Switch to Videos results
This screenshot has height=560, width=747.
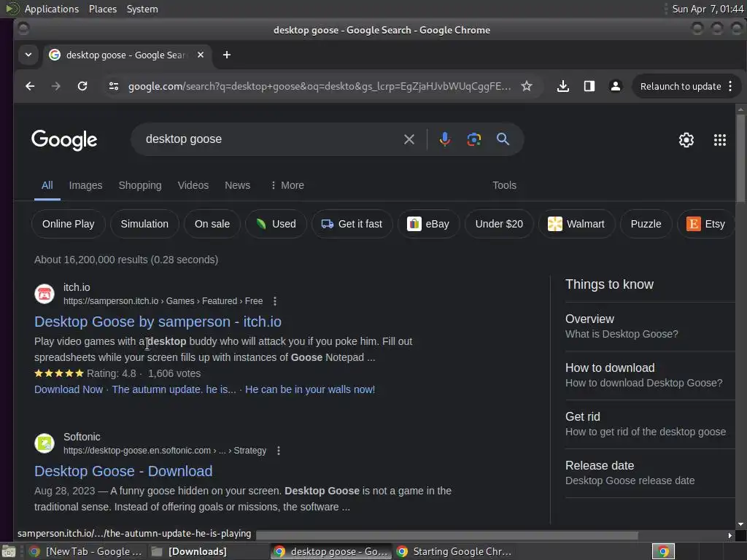click(193, 185)
